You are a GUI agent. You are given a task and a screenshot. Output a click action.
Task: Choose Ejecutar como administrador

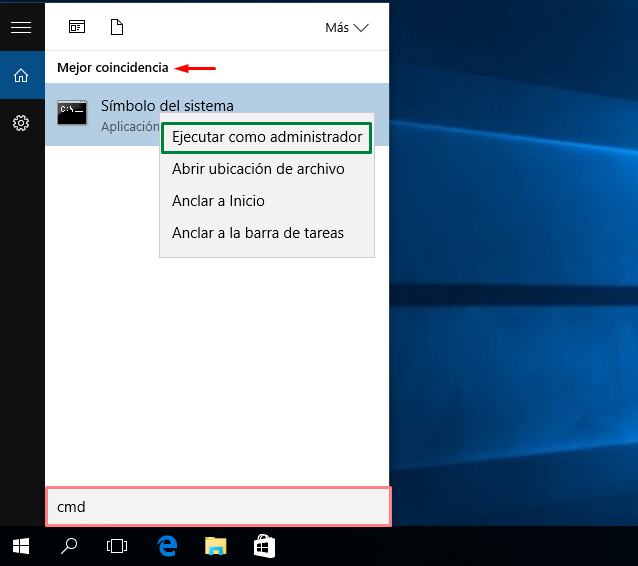click(x=267, y=138)
